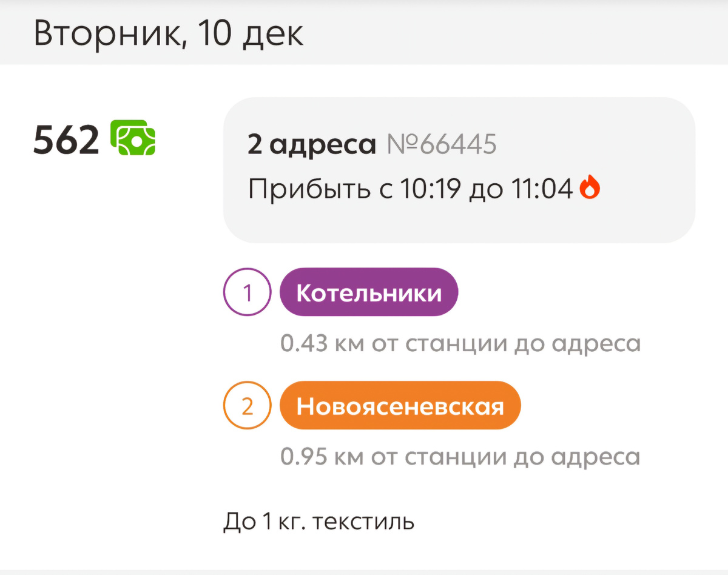Click the payout amount 562
This screenshot has height=575, width=728.
pos(68,140)
